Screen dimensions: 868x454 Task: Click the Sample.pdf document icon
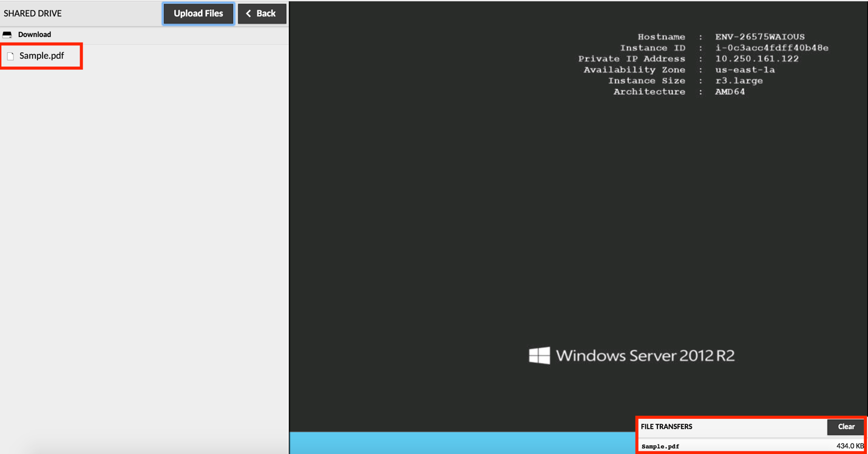pos(10,56)
